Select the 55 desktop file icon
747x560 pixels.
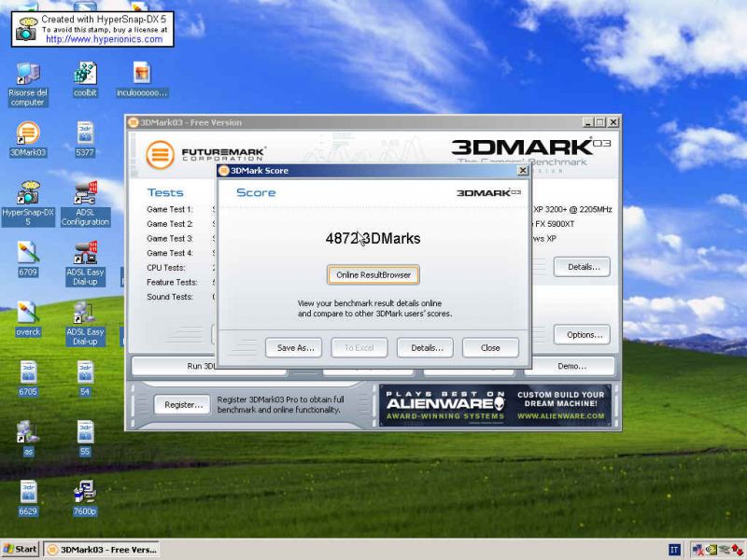pyautogui.click(x=85, y=439)
